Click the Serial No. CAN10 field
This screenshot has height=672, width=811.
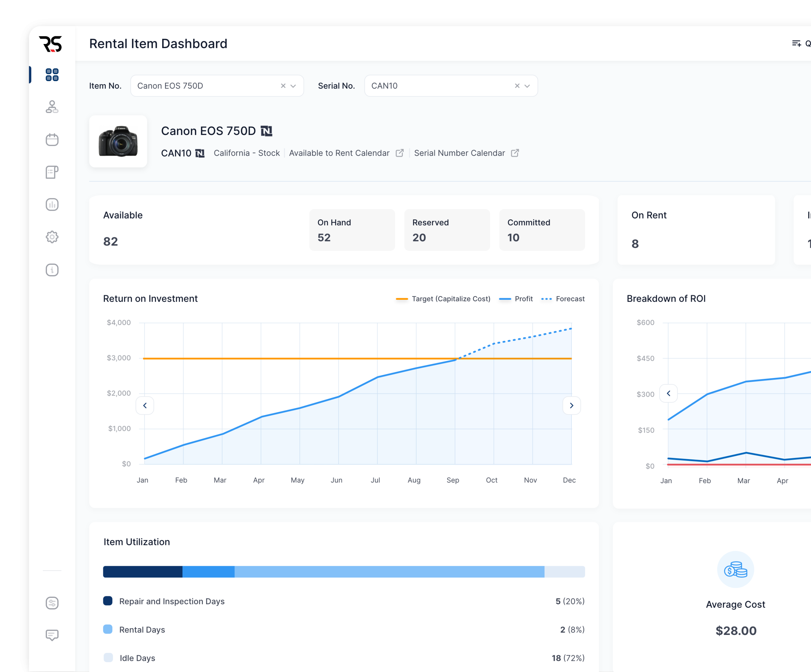click(x=451, y=86)
